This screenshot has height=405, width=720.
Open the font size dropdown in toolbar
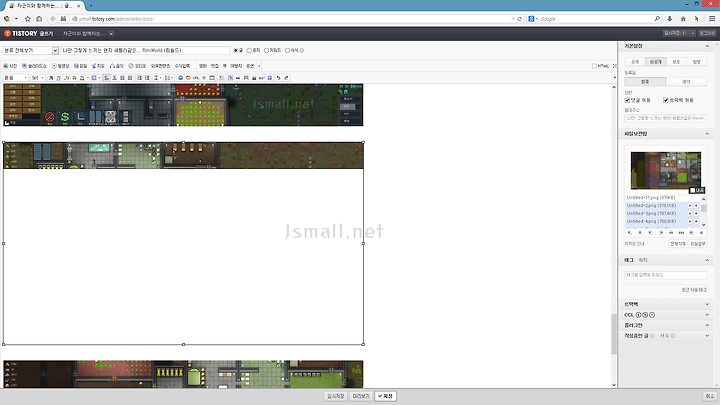point(38,78)
